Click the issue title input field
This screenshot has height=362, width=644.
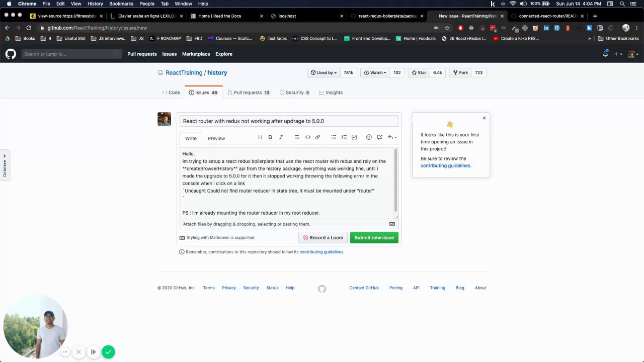point(289,121)
